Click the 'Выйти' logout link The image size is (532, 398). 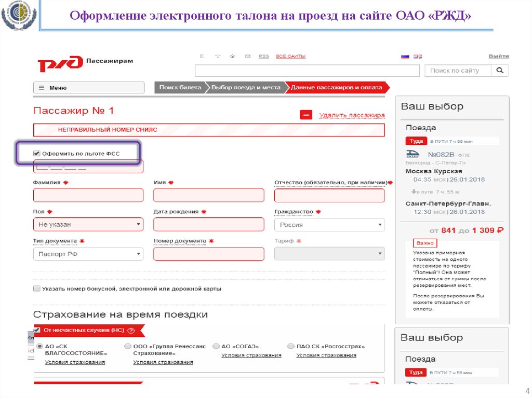[x=499, y=56]
